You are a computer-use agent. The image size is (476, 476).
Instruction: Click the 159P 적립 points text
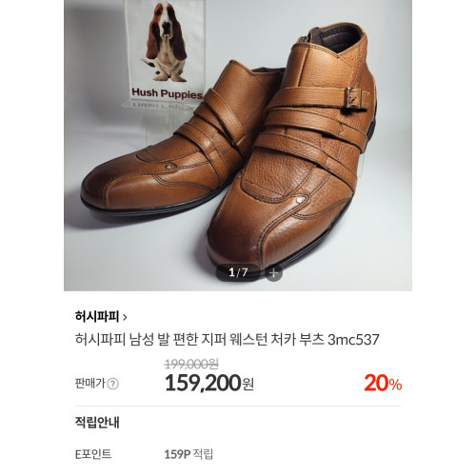click(188, 454)
